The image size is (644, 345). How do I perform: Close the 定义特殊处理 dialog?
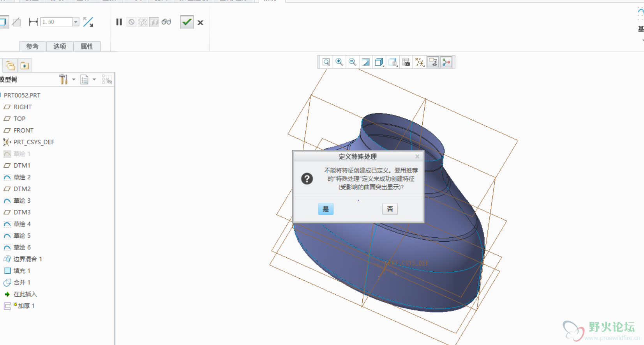click(x=417, y=156)
